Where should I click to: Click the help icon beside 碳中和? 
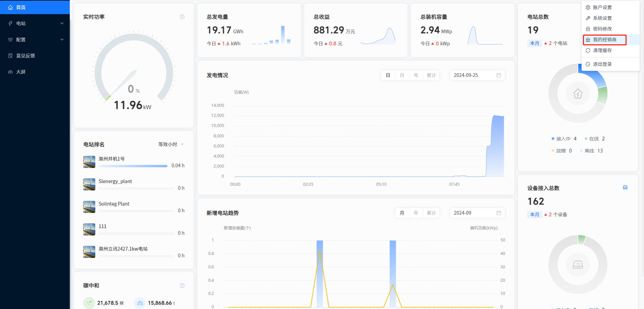pyautogui.click(x=182, y=285)
